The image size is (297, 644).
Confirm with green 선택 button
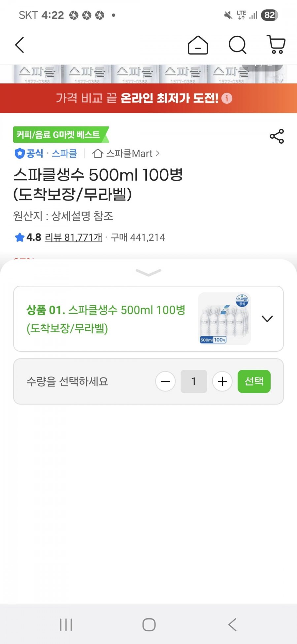pyautogui.click(x=254, y=381)
